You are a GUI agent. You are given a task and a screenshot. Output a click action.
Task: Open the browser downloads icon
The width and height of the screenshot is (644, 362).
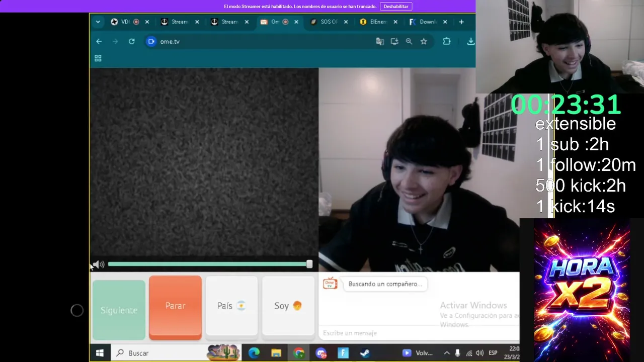(x=470, y=41)
